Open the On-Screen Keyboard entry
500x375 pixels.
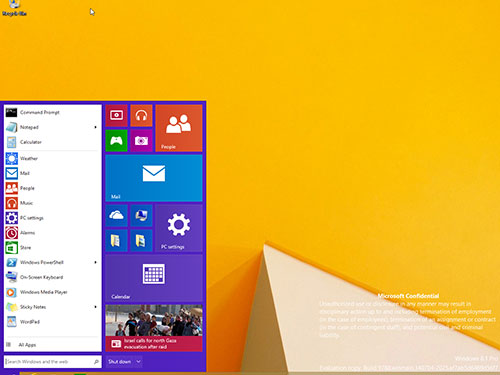[x=53, y=277]
